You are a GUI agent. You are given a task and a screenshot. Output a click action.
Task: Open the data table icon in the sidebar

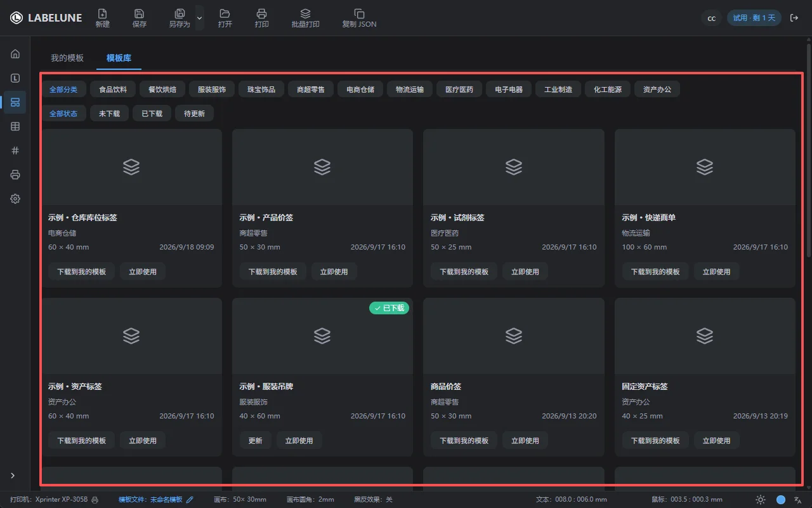click(15, 126)
